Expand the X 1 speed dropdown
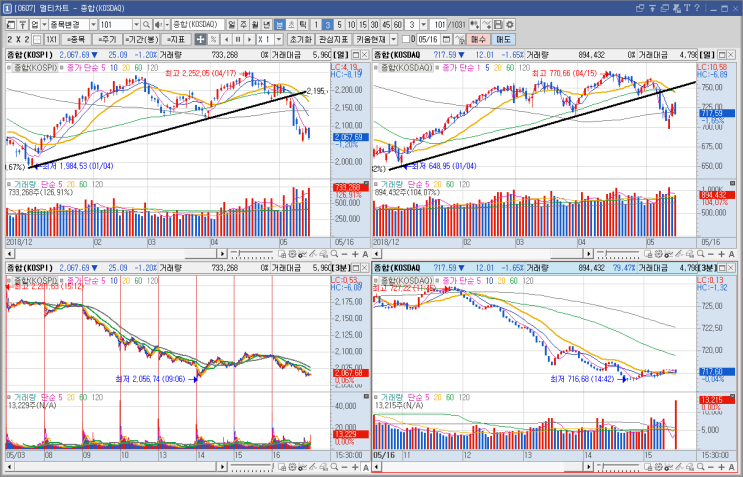The image size is (743, 477). point(279,39)
